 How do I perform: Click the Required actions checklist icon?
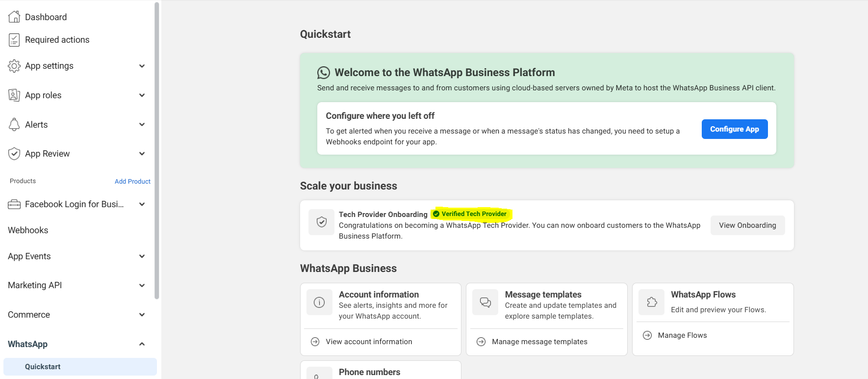click(14, 40)
